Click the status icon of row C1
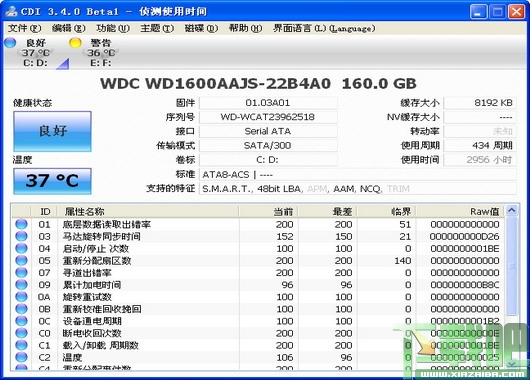Viewport: 530px width, 380px height. click(21, 345)
